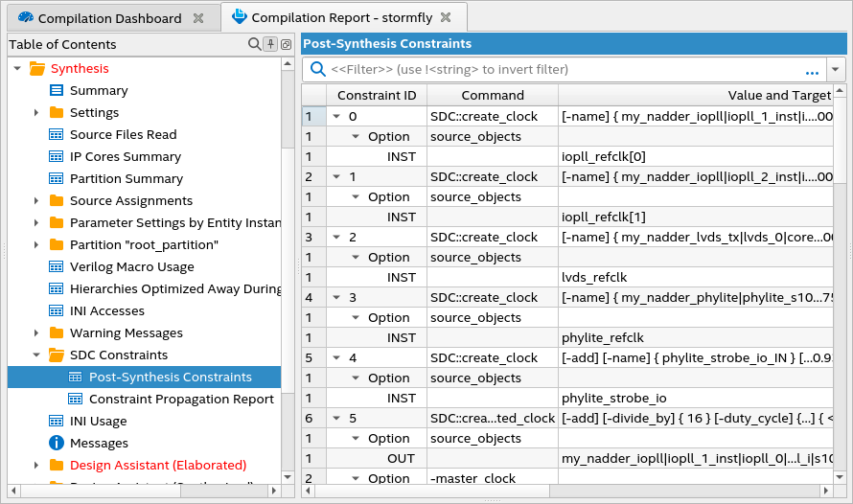Screen dimensions: 853x504
Task: Toggle the pin button in Table of Contents
Action: click(x=270, y=44)
